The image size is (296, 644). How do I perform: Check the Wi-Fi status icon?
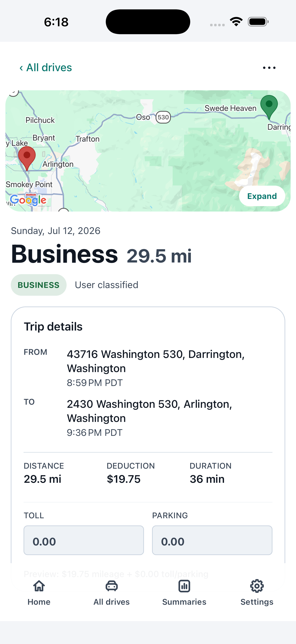[x=236, y=22]
